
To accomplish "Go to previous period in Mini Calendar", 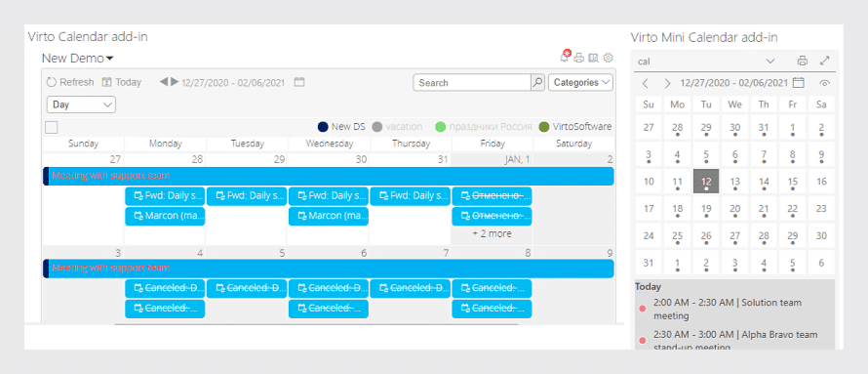I will tap(646, 83).
